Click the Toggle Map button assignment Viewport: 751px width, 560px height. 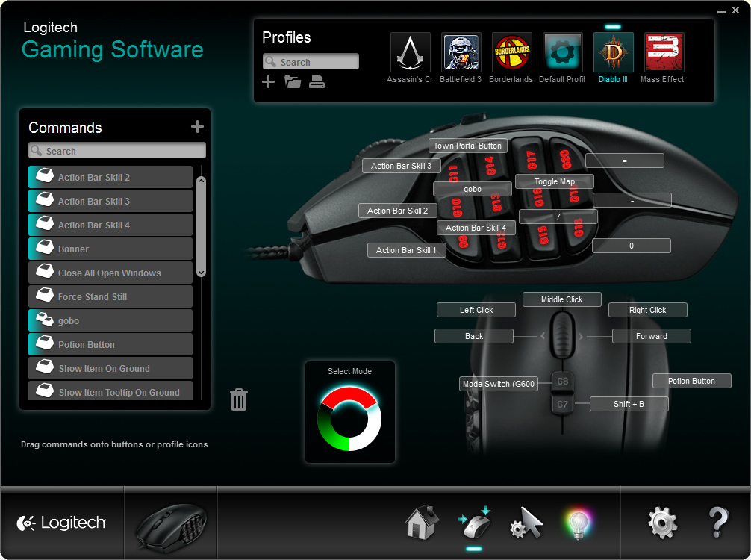[x=555, y=181]
